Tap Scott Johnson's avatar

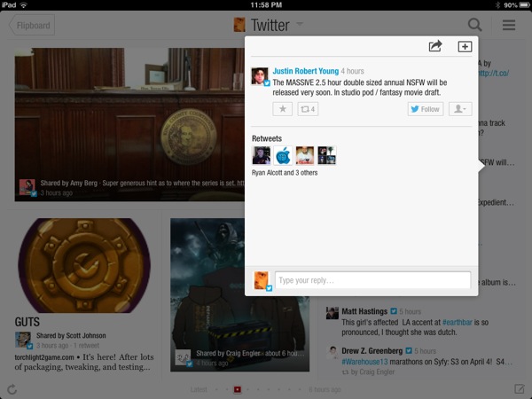[23, 340]
